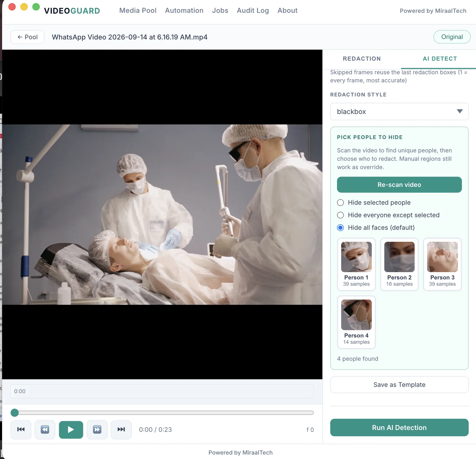Select Person 2 face thumbnail
476x459 pixels.
399,264
